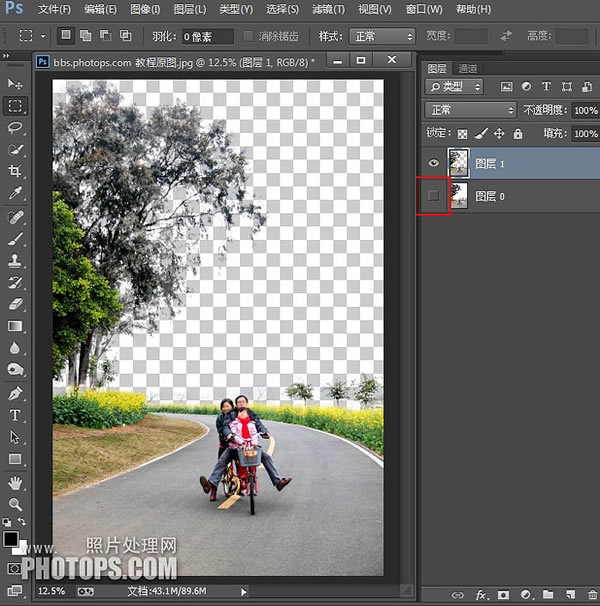Screen dimensions: 600x606
Task: Open the 文件(F) menu
Action: pyautogui.click(x=54, y=9)
